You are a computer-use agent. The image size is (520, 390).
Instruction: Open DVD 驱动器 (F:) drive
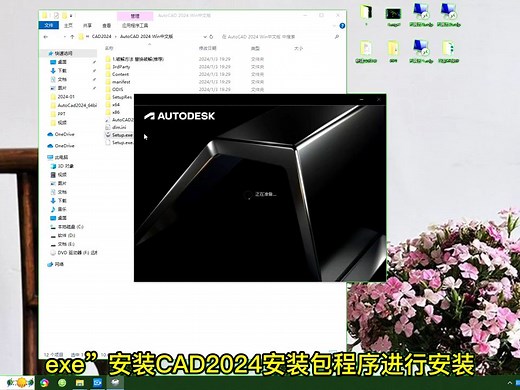click(74, 253)
